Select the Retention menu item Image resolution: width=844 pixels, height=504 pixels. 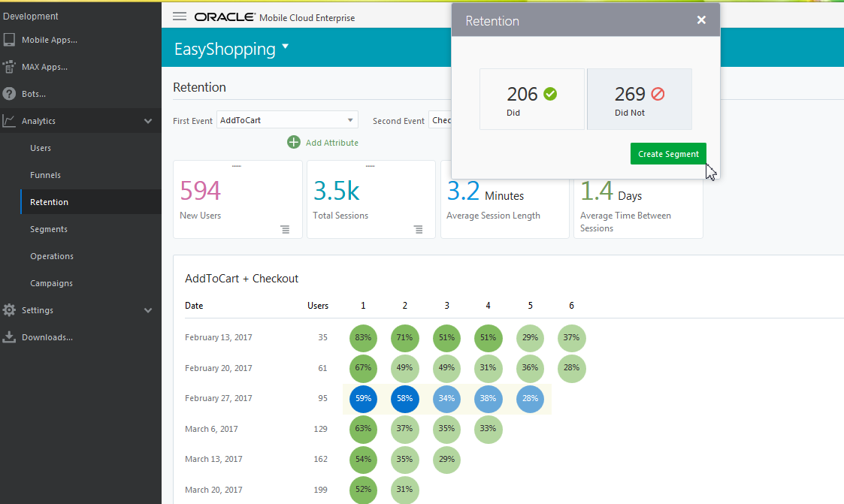(91, 202)
